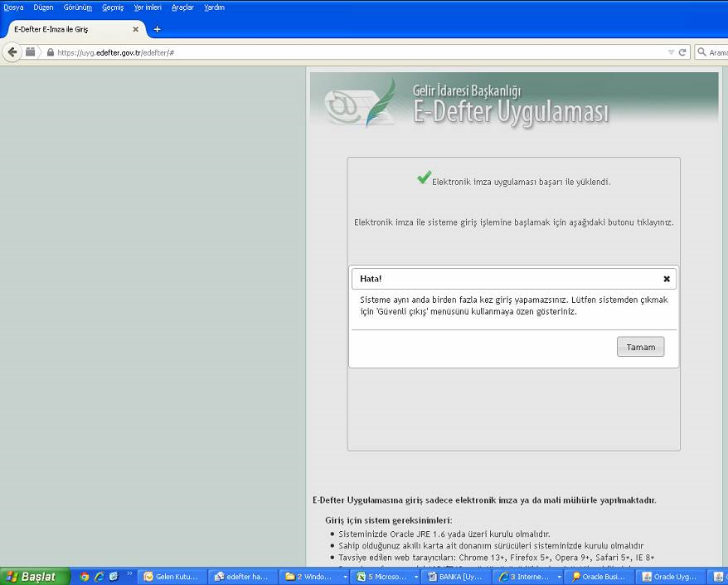728x585 pixels.
Task: Open the Dosya menu
Action: click(13, 7)
